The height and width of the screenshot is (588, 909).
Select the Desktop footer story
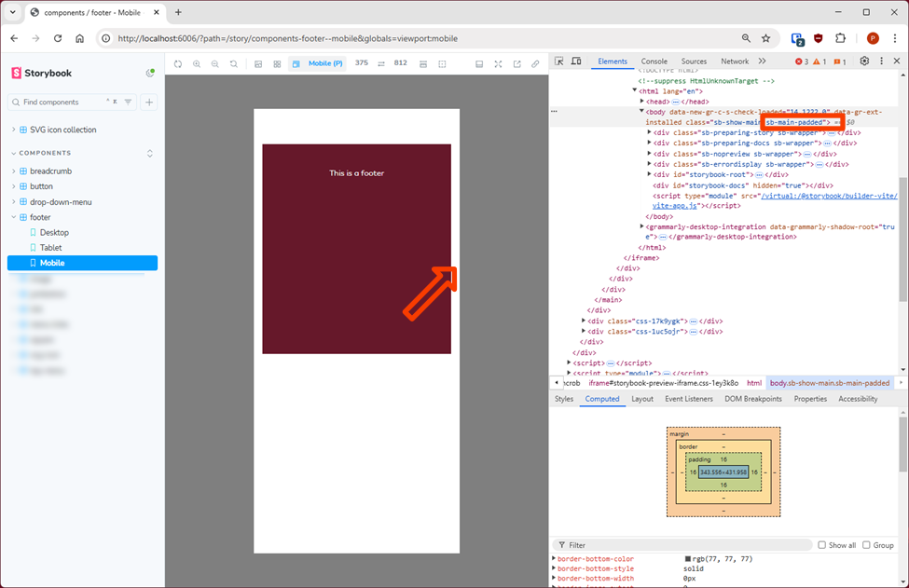54,232
